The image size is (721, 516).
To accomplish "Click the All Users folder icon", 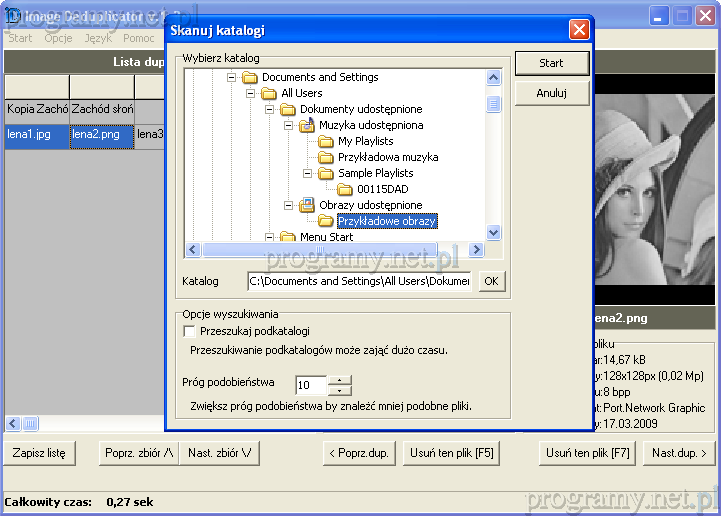I will pyautogui.click(x=269, y=93).
